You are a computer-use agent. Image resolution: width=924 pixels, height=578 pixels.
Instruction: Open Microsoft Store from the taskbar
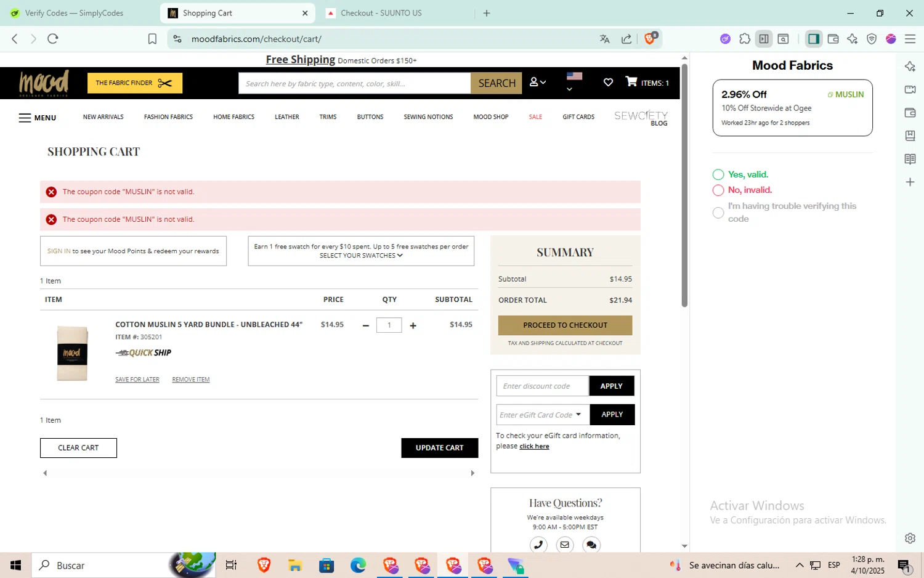click(x=326, y=565)
